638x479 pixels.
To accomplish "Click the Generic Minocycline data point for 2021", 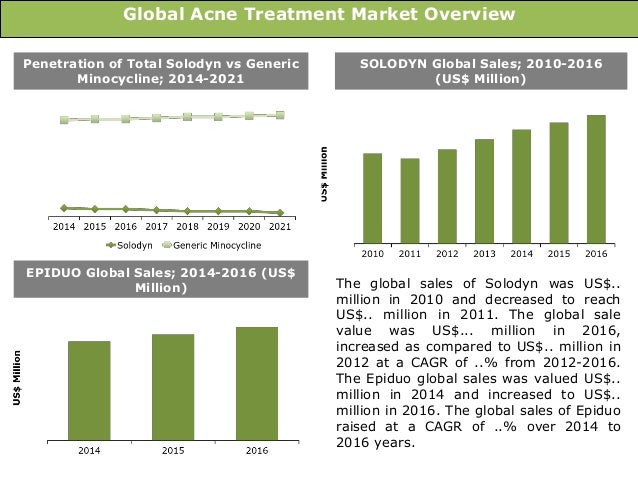I will [280, 115].
